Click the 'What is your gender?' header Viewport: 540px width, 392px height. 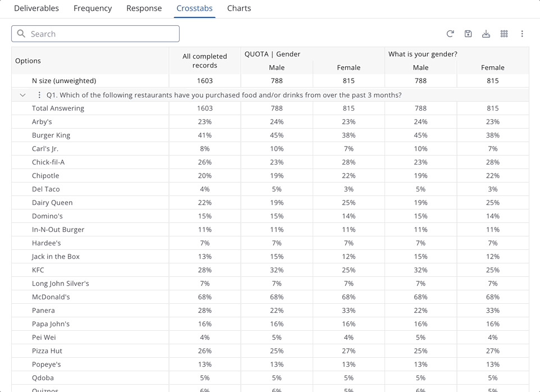[423, 54]
